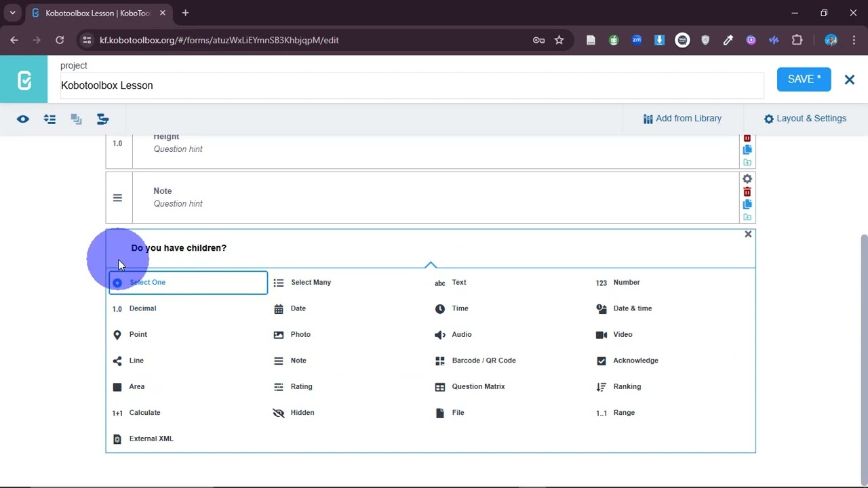Select the Hidden question type
Image resolution: width=868 pixels, height=488 pixels.
(x=294, y=413)
